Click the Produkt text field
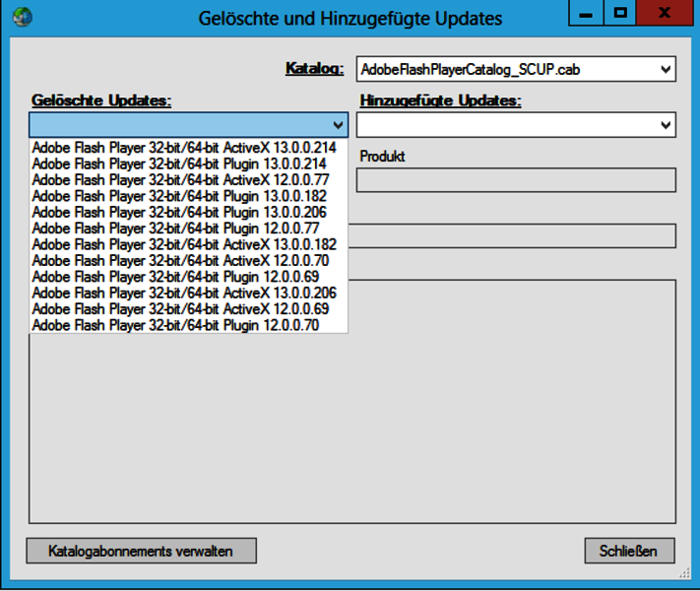The width and height of the screenshot is (700, 591). click(516, 180)
